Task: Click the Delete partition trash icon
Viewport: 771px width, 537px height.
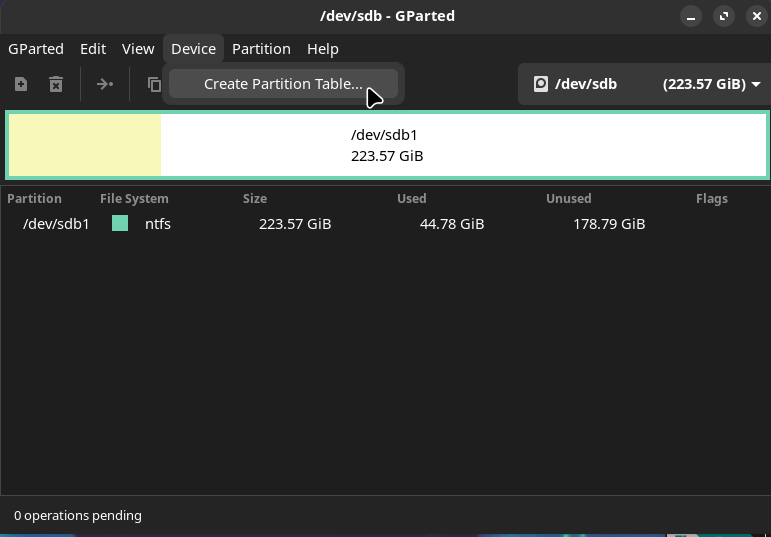Action: (x=56, y=84)
